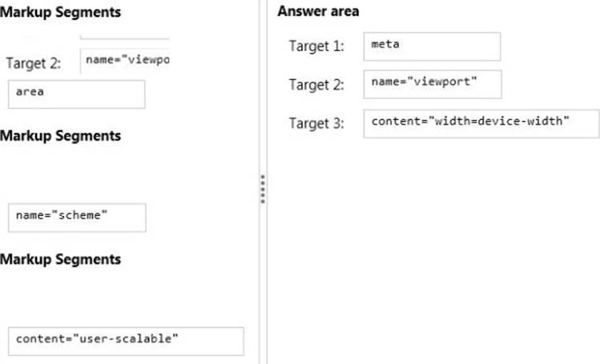Click the "Target 3:" label
Screen dimensions: 600x364
point(316,123)
